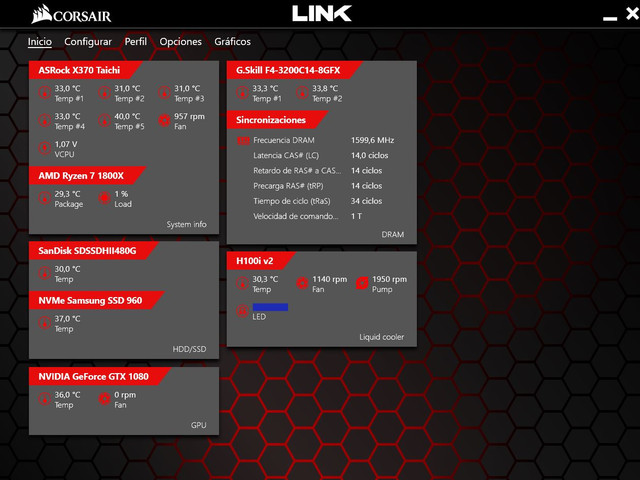This screenshot has height=480, width=640.
Task: Click the ASRock Temp #1 thermometer icon
Action: pyautogui.click(x=45, y=93)
